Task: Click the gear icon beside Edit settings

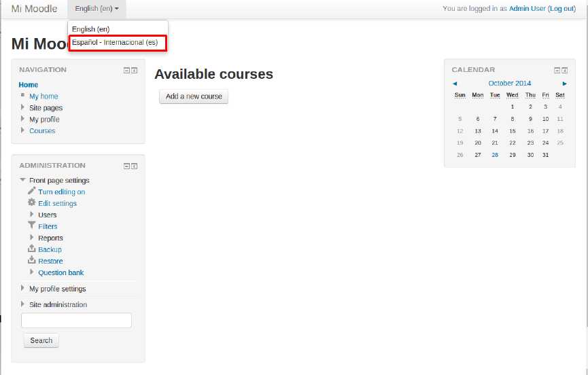Action: tap(31, 202)
